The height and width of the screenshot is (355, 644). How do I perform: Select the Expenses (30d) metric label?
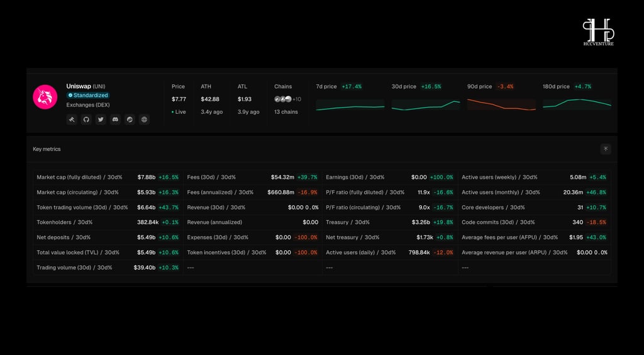[x=218, y=237]
